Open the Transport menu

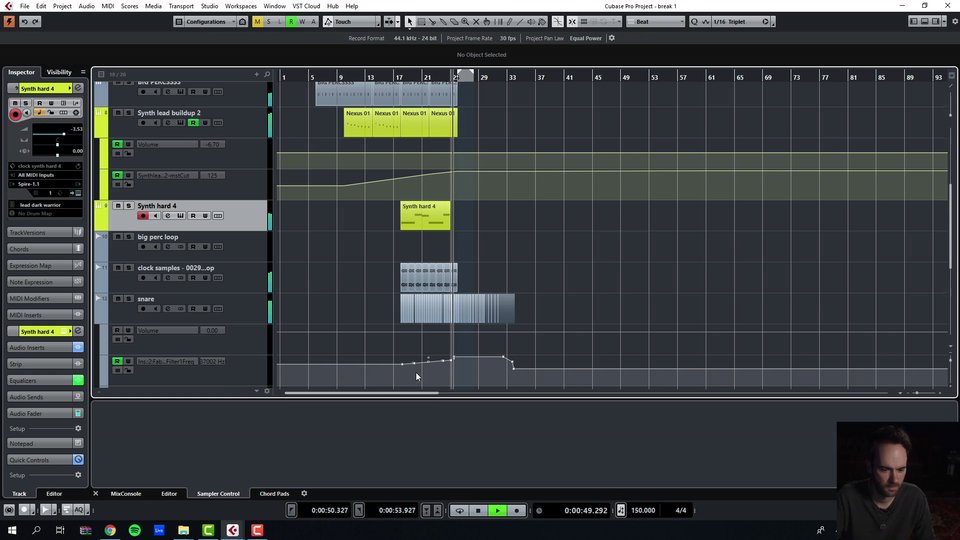pos(181,6)
